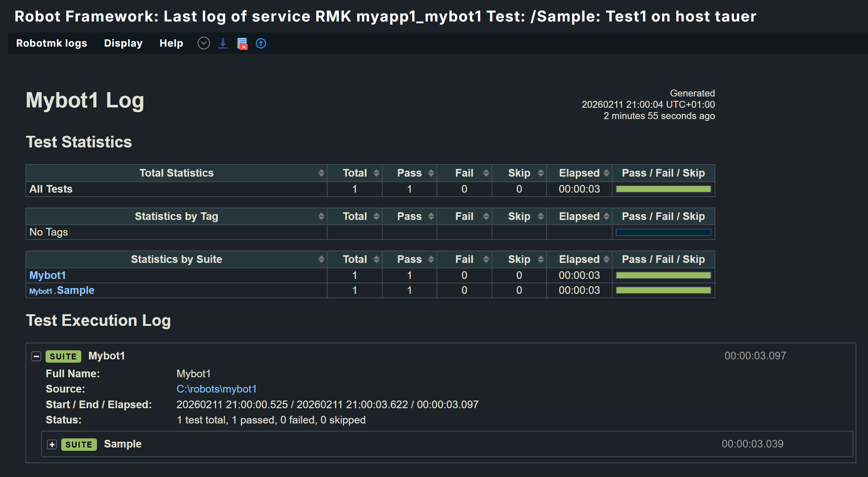The image size is (868, 477).
Task: Select the download log icon
Action: tap(223, 43)
